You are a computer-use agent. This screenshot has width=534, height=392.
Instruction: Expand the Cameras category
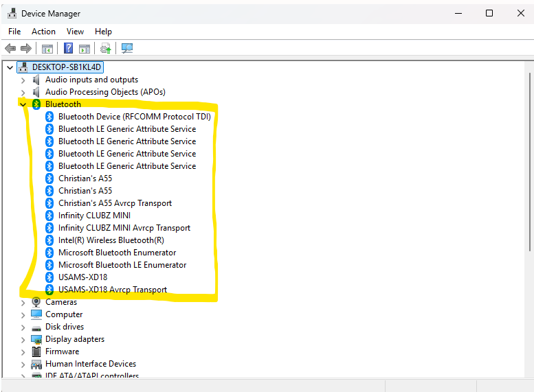(x=23, y=303)
